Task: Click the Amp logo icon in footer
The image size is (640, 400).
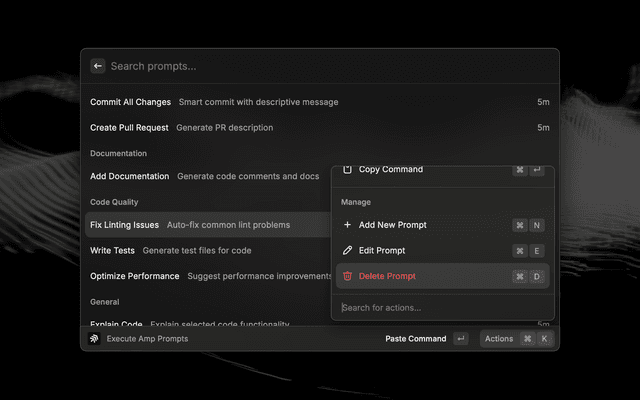Action: [x=94, y=339]
